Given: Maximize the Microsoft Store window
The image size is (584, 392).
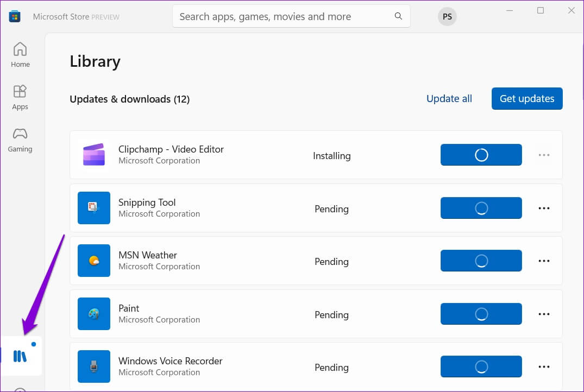Looking at the screenshot, I should coord(541,10).
